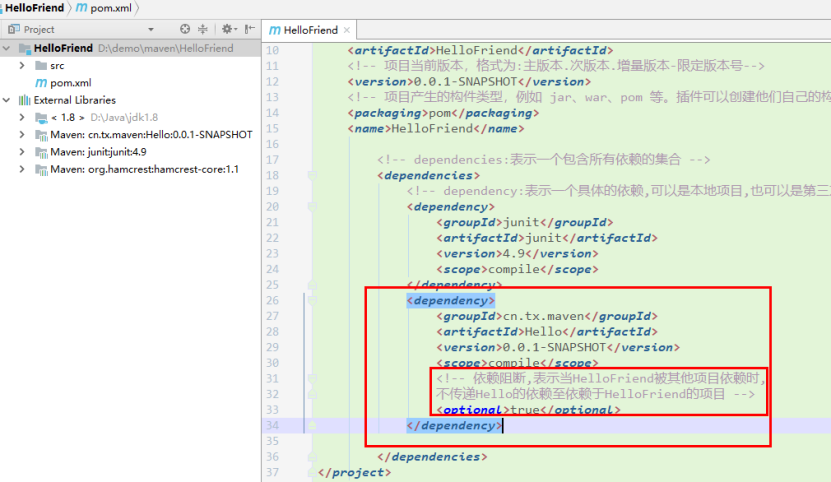Open the Project view dropdown

[150, 30]
